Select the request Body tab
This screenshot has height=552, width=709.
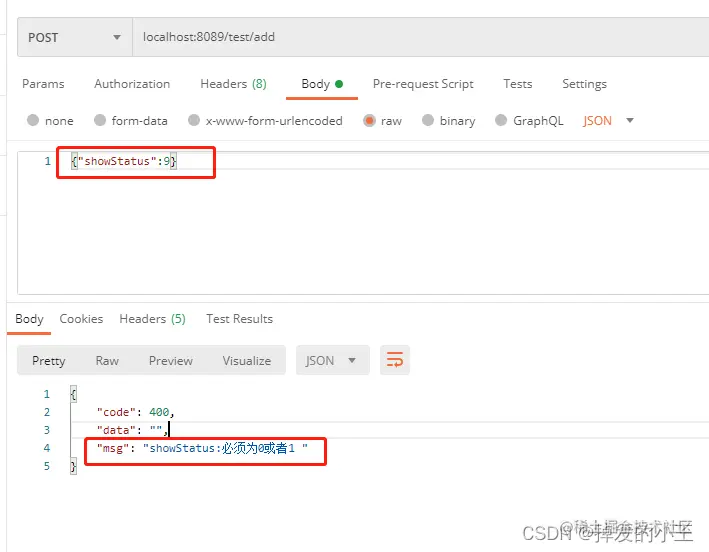click(322, 84)
